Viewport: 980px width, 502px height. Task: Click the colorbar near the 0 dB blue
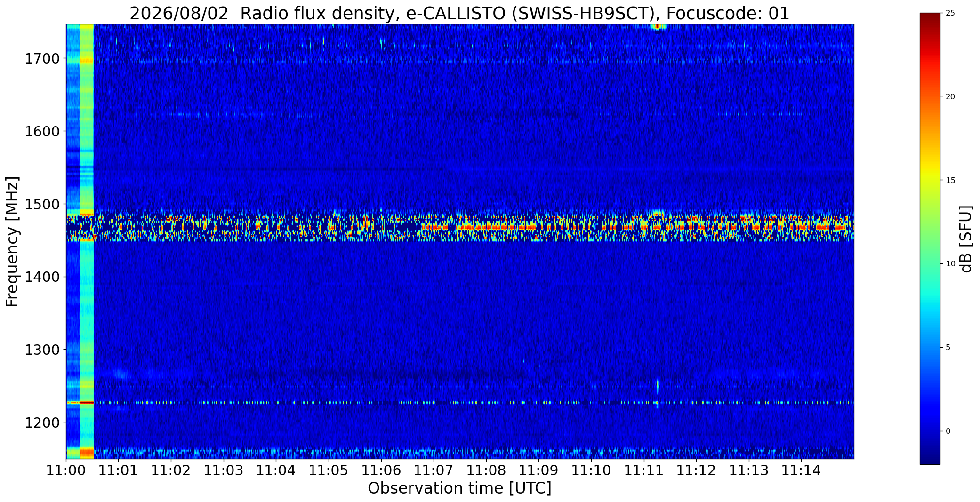pos(930,431)
